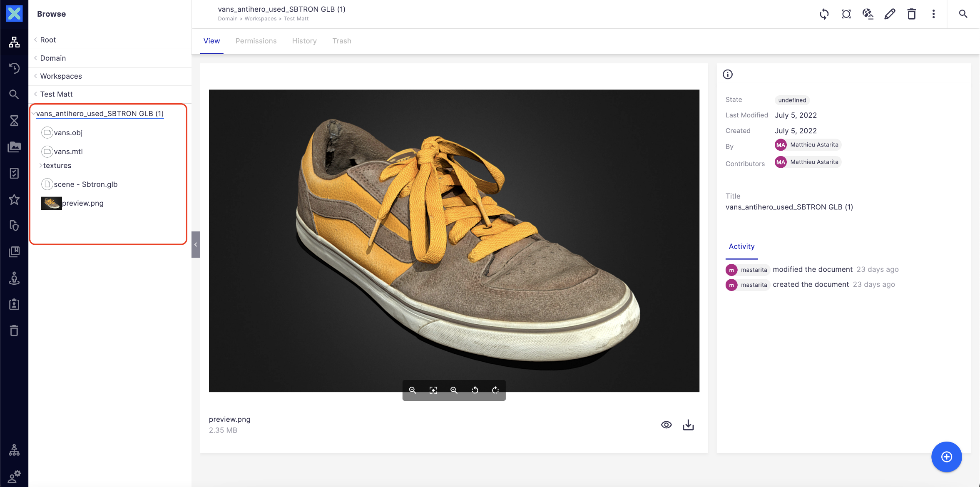Click the search icon in top right
Screen dimensions: 980x487
click(x=963, y=14)
